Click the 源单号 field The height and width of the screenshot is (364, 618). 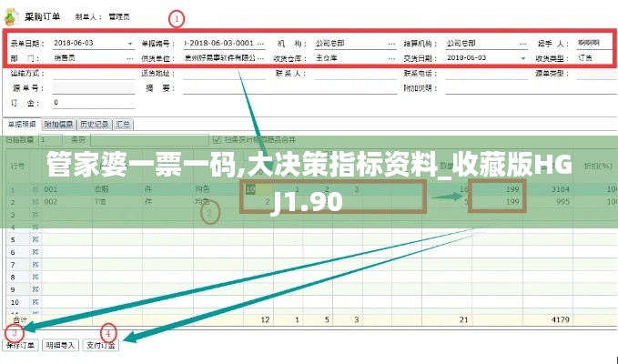coord(94,88)
